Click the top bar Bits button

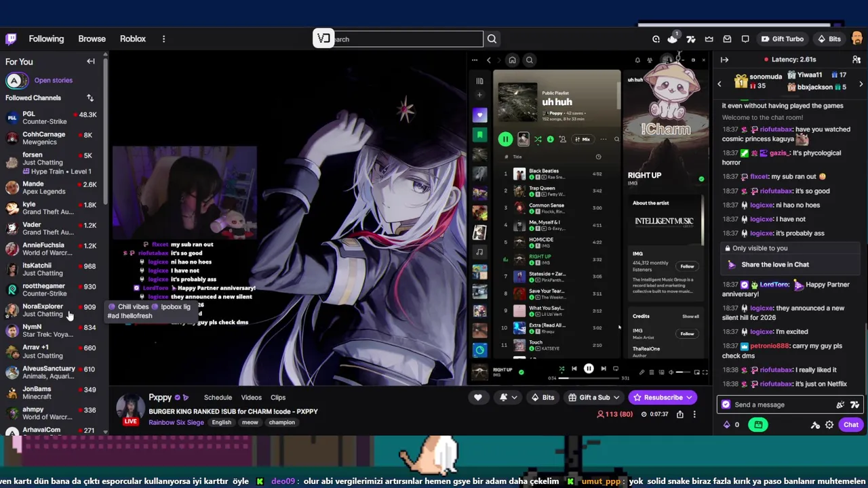pyautogui.click(x=829, y=39)
